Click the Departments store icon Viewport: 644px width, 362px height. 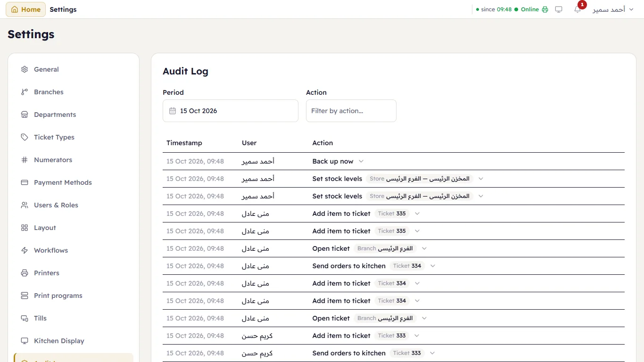click(25, 115)
